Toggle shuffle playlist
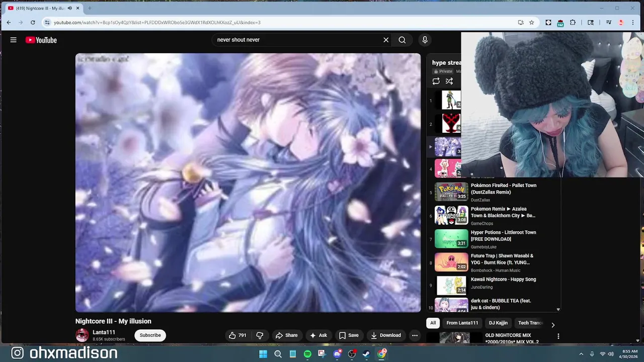 (449, 81)
